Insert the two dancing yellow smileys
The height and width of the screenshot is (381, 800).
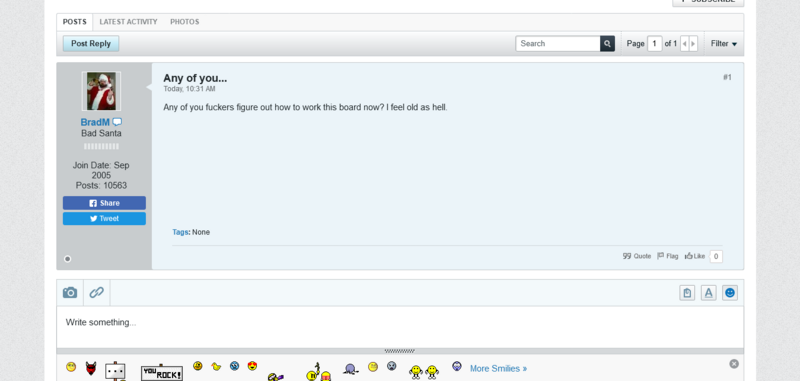click(x=424, y=371)
